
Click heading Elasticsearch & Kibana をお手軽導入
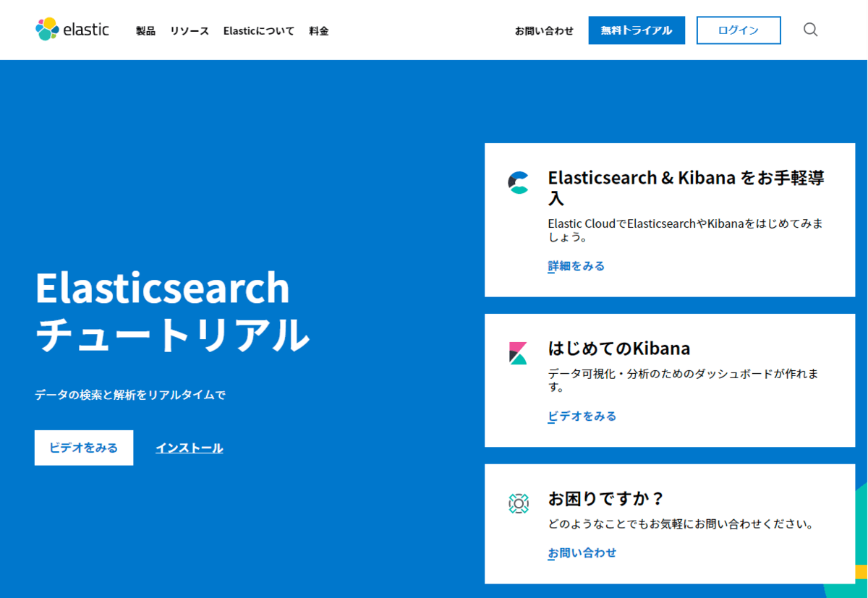[686, 187]
